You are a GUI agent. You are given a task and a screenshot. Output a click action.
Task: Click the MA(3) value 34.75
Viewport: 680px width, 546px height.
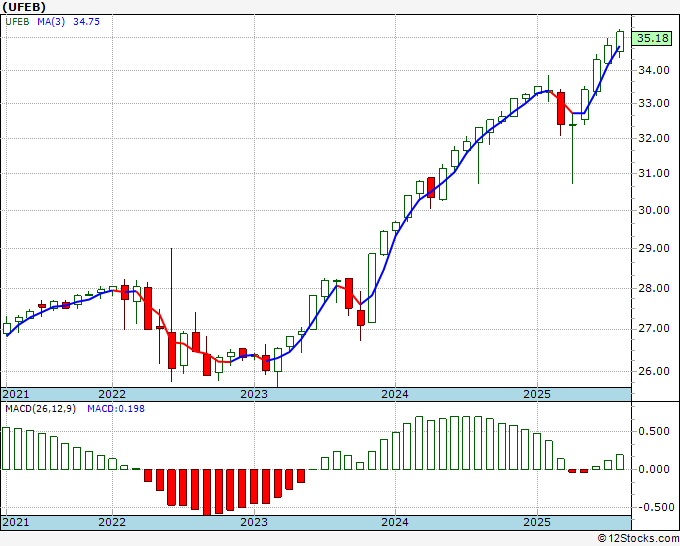pyautogui.click(x=86, y=22)
